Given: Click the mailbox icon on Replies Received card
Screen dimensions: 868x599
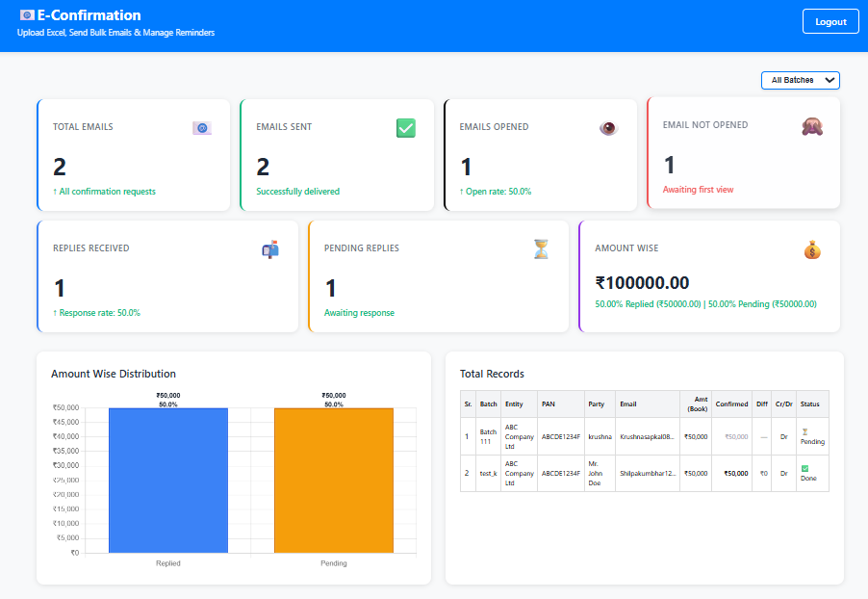Looking at the screenshot, I should click(270, 249).
